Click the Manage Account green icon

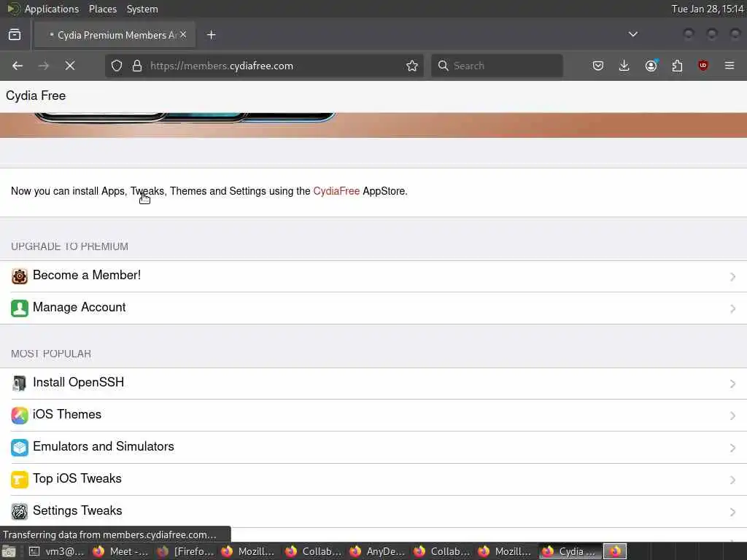click(20, 308)
